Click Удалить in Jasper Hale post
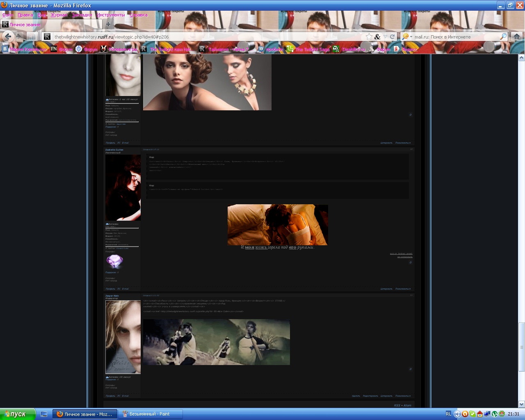Image resolution: width=525 pixels, height=420 pixels. (x=356, y=396)
